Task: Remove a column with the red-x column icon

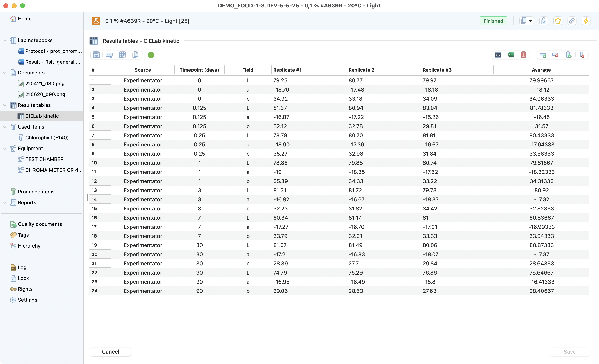Action: (582, 55)
